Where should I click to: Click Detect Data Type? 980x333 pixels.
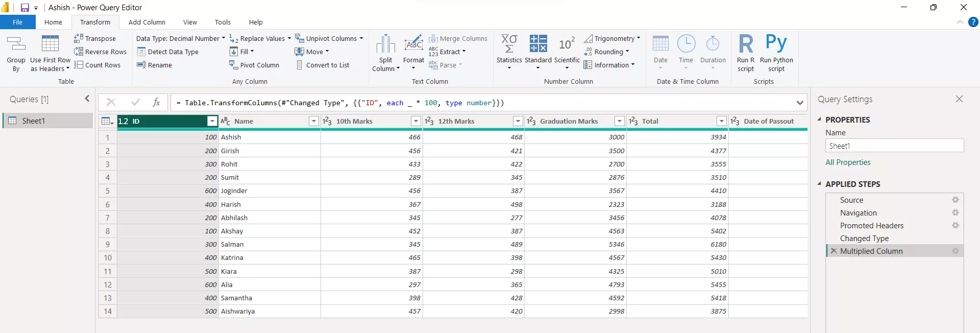click(167, 52)
